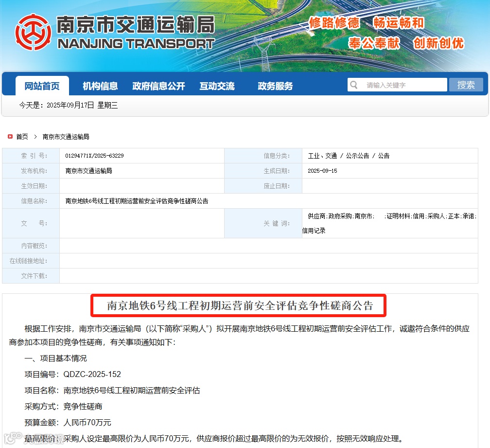490x448 pixels.
Task: Open the 机构信息 menu
Action: coord(100,86)
